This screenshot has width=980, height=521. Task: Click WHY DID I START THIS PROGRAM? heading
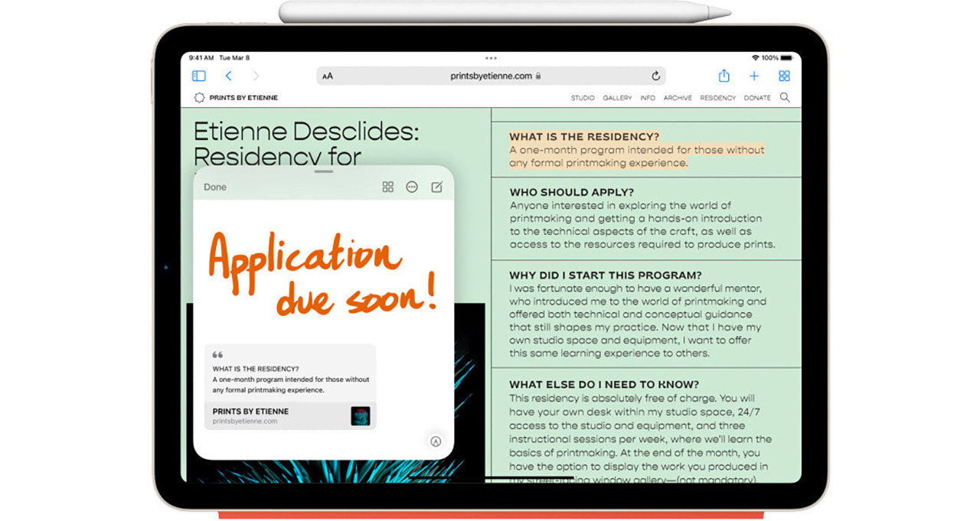click(x=605, y=275)
